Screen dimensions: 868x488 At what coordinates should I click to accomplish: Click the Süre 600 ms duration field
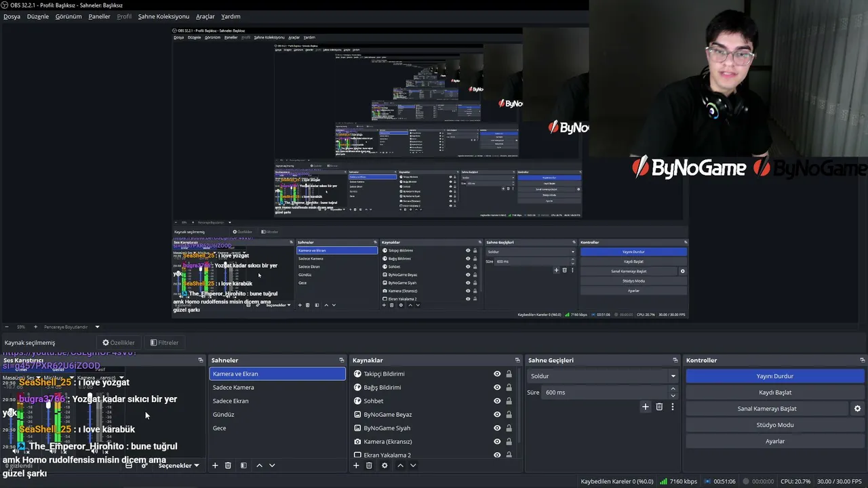point(606,392)
